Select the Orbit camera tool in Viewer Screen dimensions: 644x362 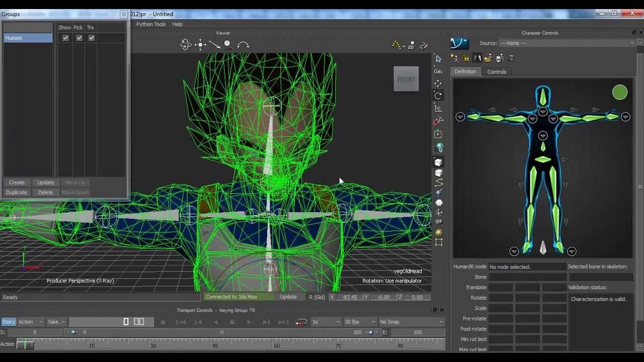pos(186,45)
